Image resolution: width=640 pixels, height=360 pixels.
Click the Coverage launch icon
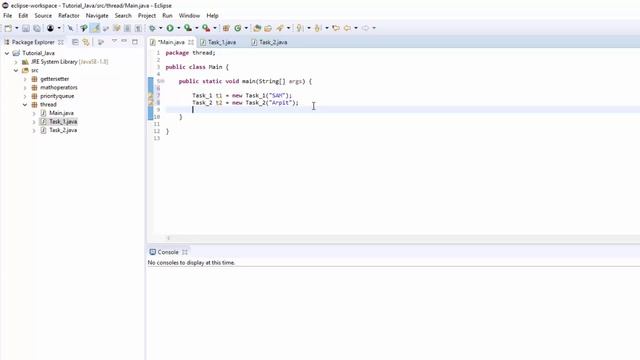[188, 28]
